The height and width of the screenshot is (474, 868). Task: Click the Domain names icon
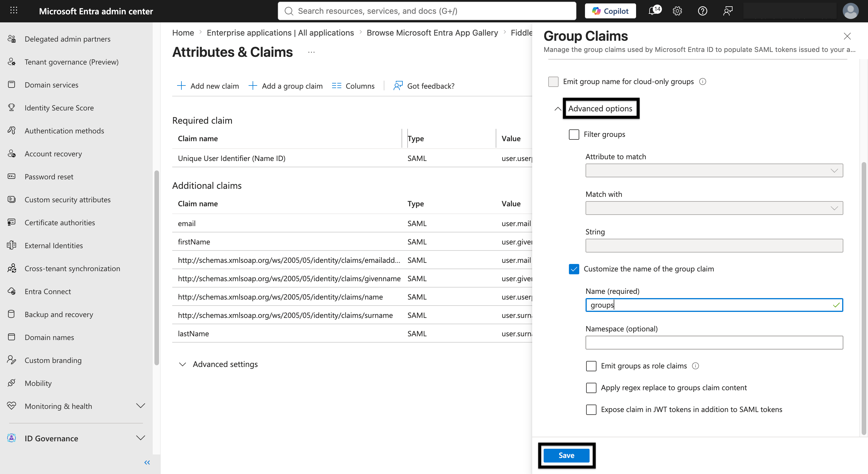coord(11,337)
